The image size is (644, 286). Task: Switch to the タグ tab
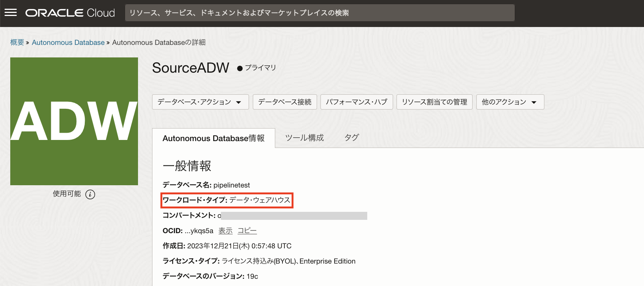pyautogui.click(x=352, y=138)
